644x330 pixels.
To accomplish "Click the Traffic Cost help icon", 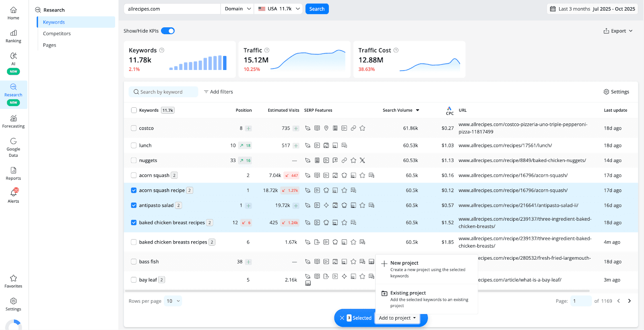I will (396, 50).
